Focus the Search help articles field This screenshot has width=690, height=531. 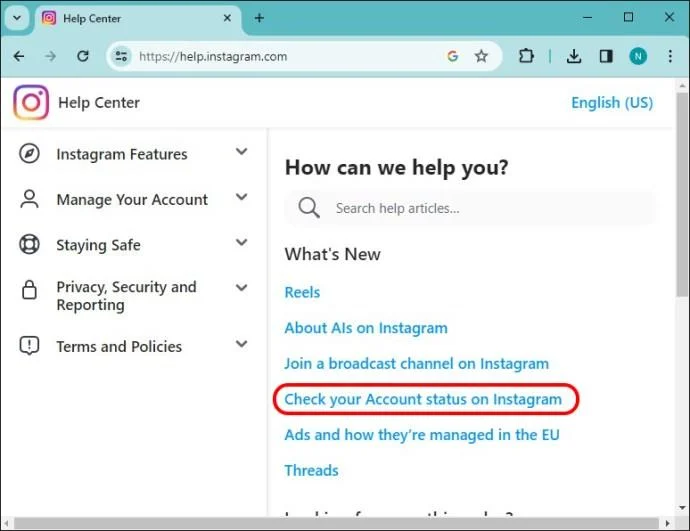click(x=471, y=208)
